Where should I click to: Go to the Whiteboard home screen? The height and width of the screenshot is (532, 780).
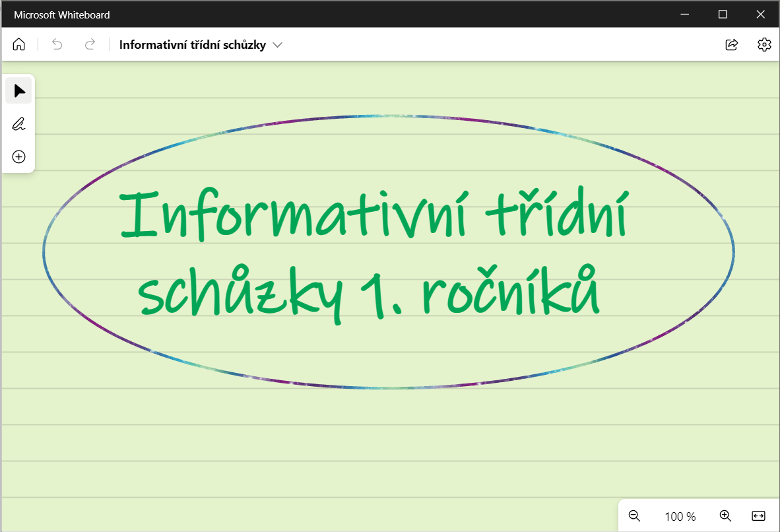(19, 45)
